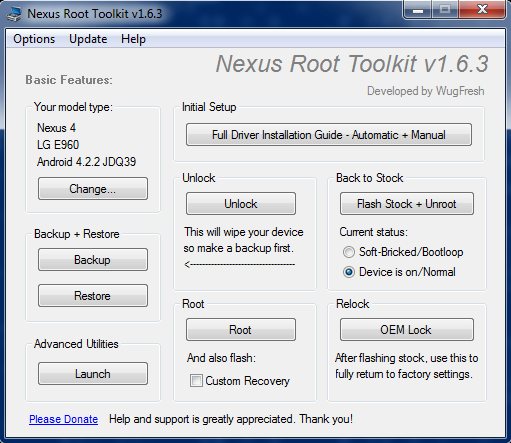Click the Root button
511x443 pixels.
click(x=241, y=330)
